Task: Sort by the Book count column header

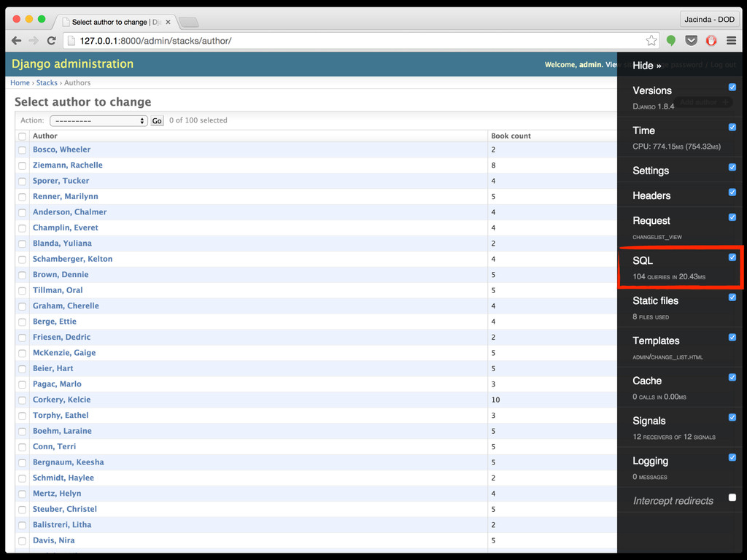Action: [x=511, y=136]
